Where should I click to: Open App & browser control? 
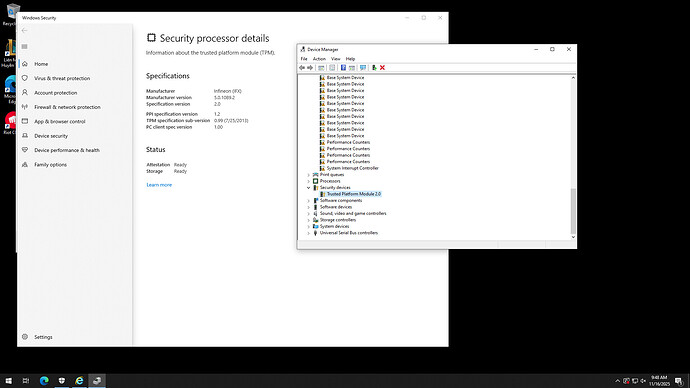pyautogui.click(x=60, y=121)
